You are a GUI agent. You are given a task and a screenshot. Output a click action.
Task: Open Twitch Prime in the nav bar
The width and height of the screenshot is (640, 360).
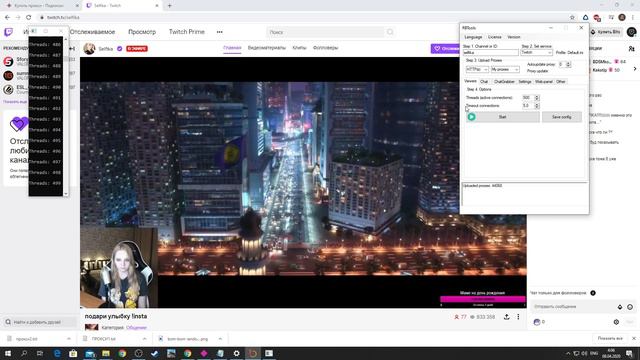pos(187,32)
